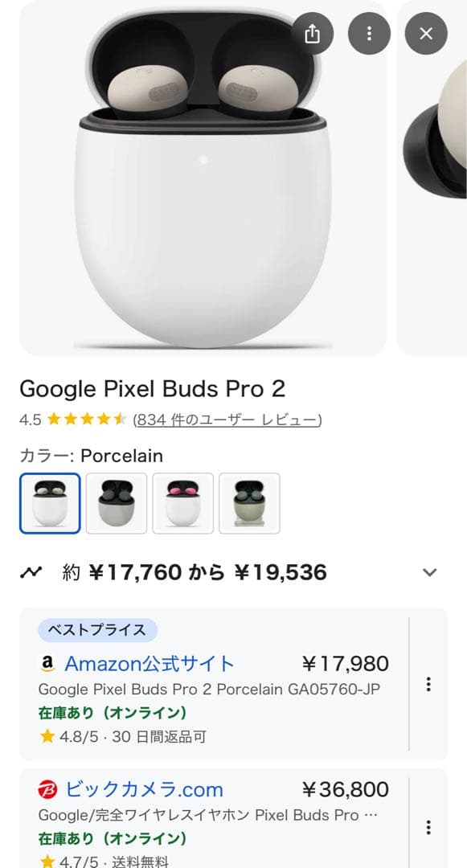Expand the price range details chevron

pos(428,571)
